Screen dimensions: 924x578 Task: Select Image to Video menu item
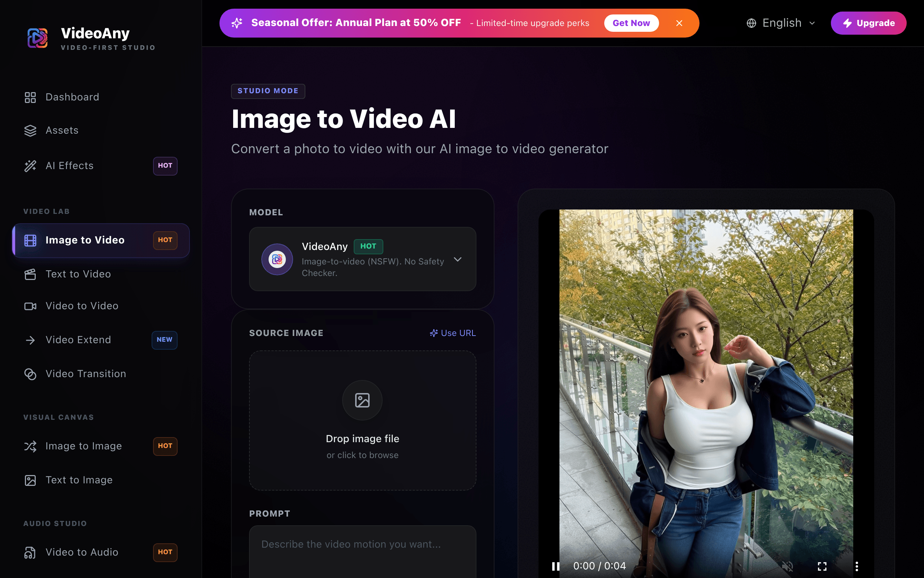[x=101, y=241]
